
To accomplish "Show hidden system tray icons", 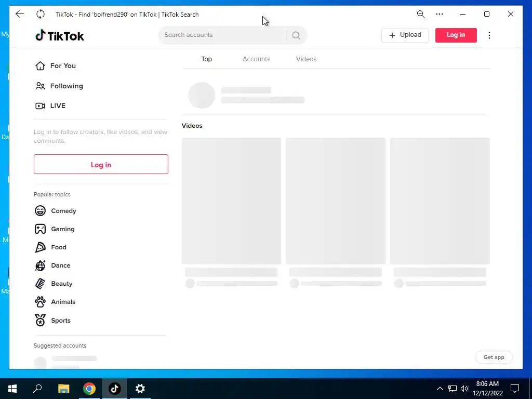I will (440, 389).
